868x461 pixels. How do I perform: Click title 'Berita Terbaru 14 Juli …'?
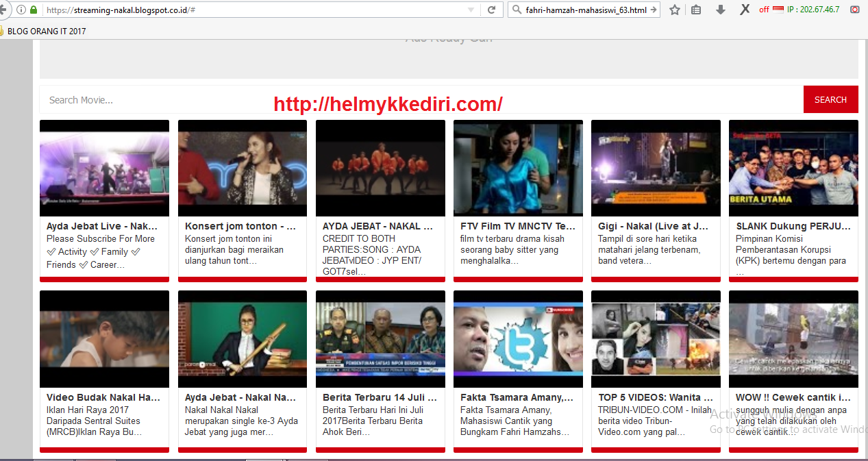pyautogui.click(x=380, y=397)
